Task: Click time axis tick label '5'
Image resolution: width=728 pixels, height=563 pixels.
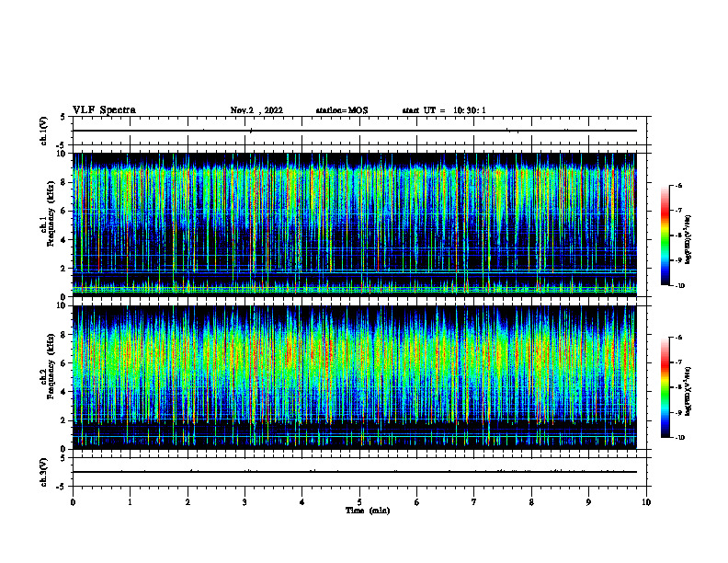Action: [359, 502]
